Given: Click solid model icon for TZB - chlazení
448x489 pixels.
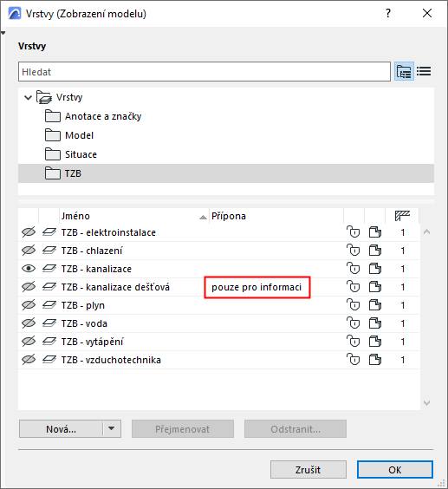Looking at the screenshot, I should pos(375,251).
